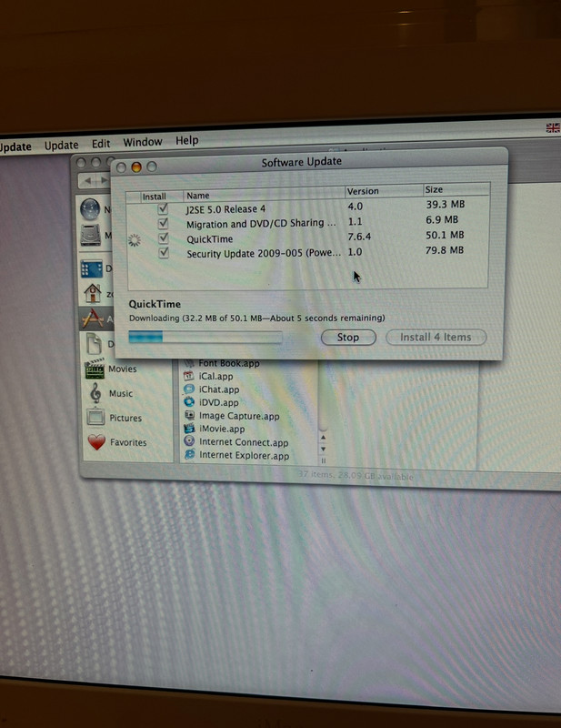This screenshot has width=561, height=728.
Task: Open the Window menu
Action: click(143, 142)
